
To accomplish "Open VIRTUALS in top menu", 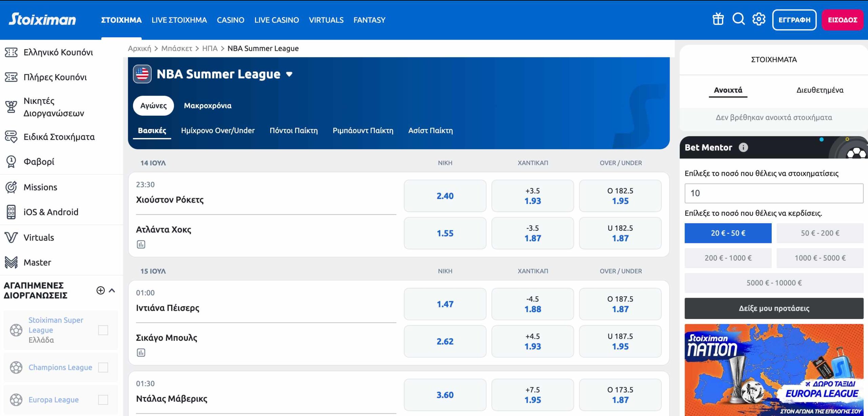I will pos(326,20).
